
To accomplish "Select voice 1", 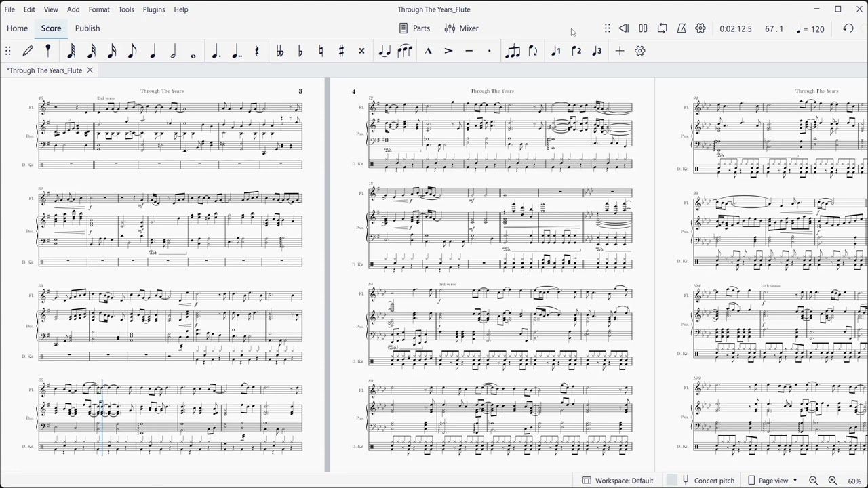I will click(x=556, y=51).
